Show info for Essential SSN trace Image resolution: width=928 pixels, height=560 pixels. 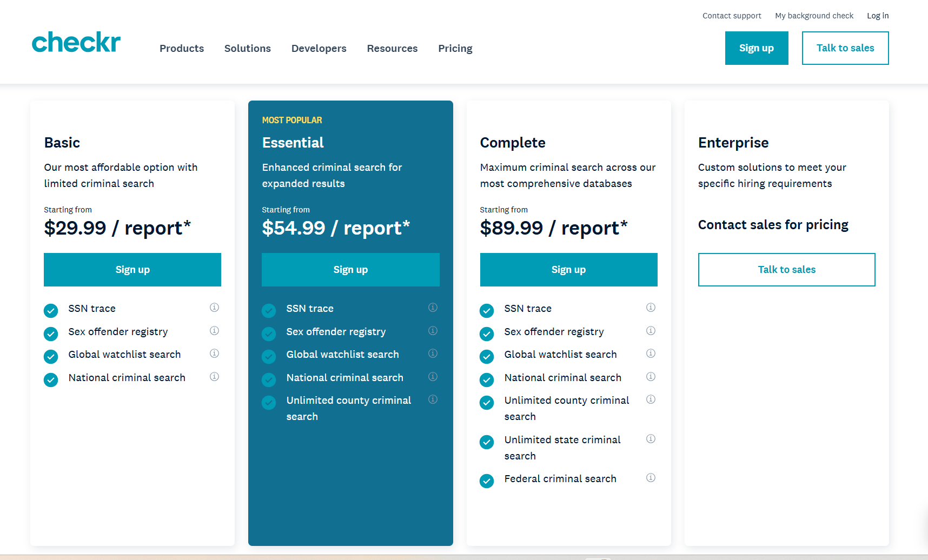tap(433, 308)
